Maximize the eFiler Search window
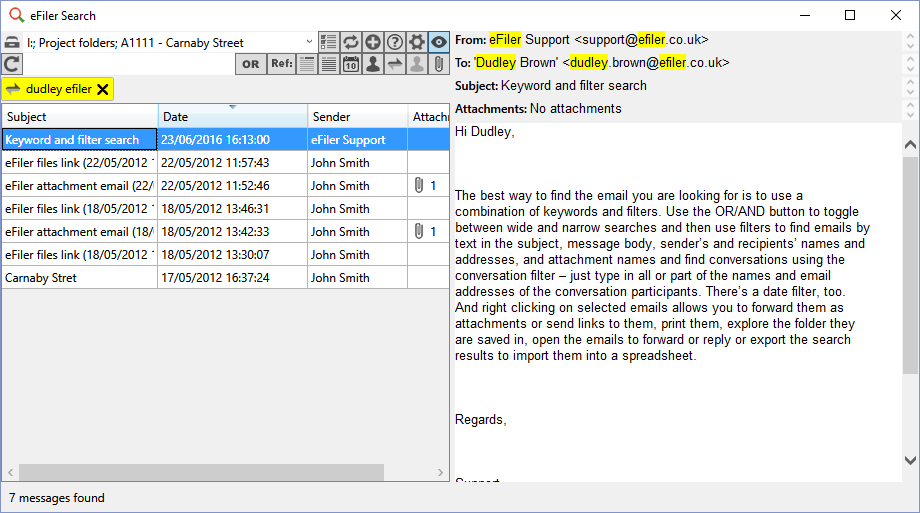This screenshot has width=920, height=513. 850,15
